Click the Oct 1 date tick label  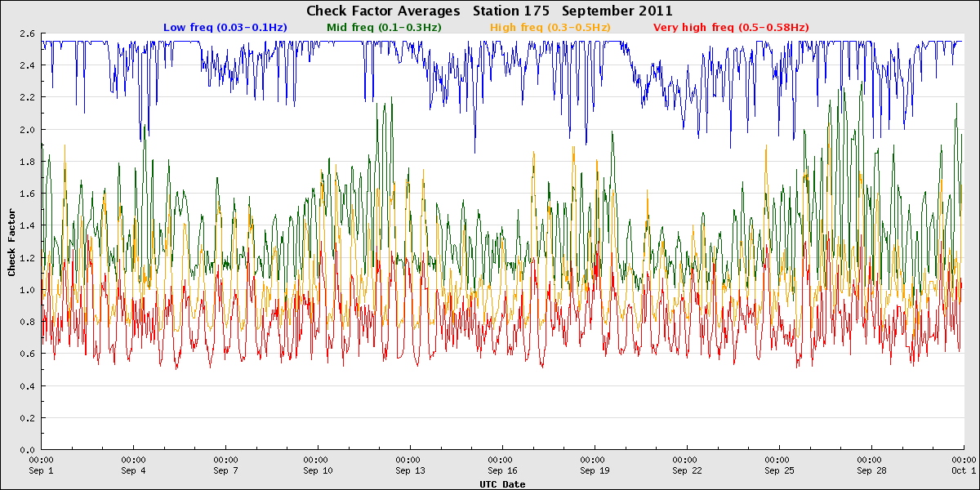964,471
